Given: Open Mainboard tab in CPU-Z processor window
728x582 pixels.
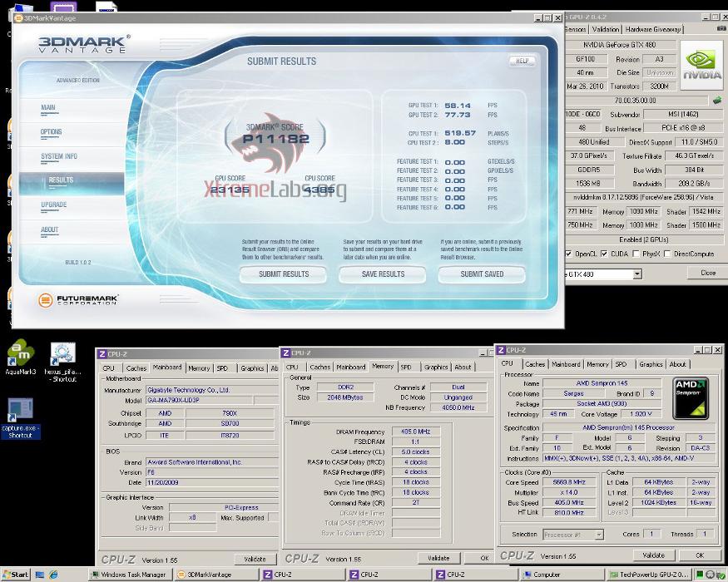Looking at the screenshot, I should (x=566, y=364).
